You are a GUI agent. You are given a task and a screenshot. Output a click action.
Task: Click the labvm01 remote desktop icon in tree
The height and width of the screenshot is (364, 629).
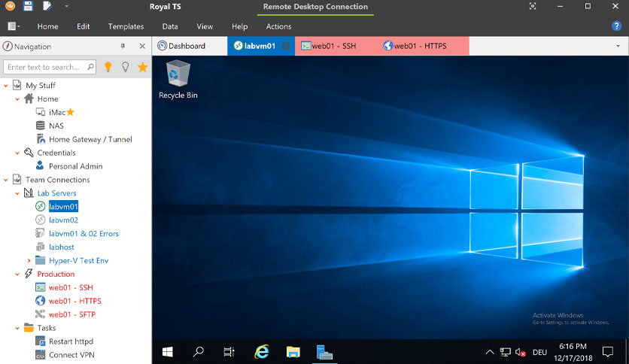(40, 207)
